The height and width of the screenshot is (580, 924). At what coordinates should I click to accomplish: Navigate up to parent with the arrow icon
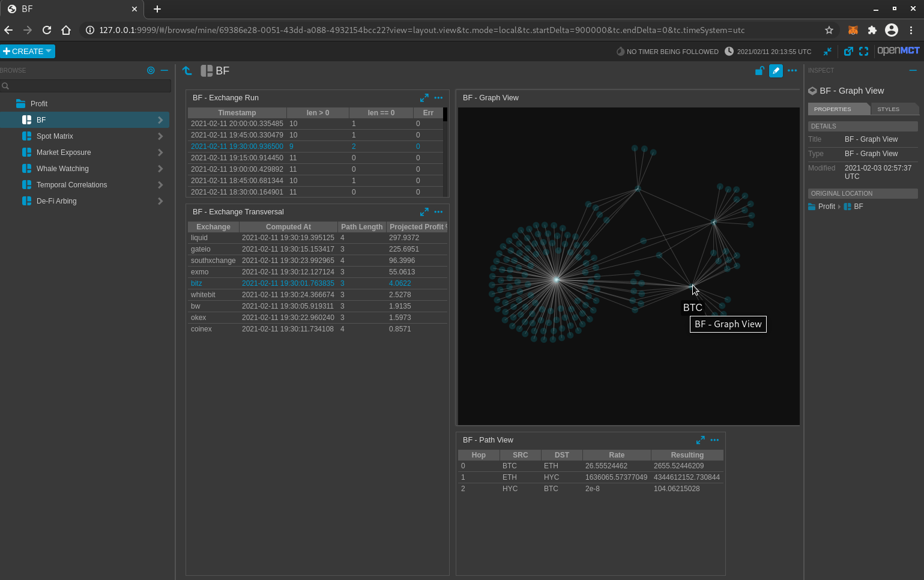[x=187, y=71]
